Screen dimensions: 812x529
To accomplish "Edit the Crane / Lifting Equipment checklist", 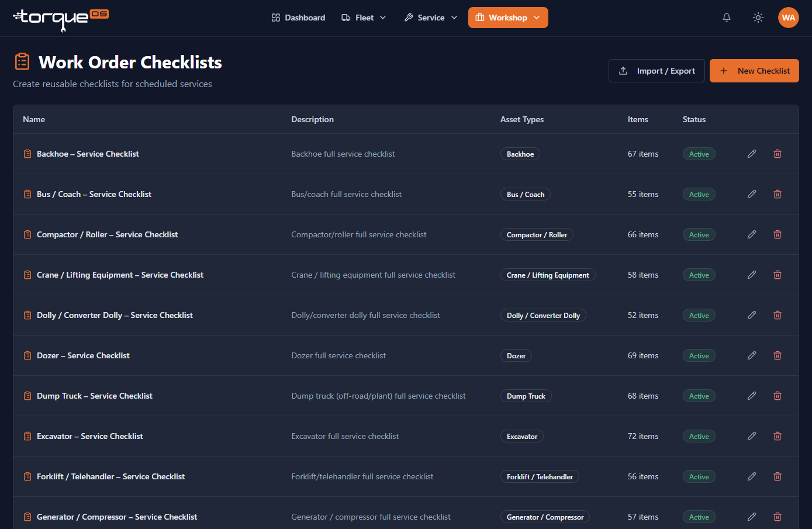I will pos(752,275).
